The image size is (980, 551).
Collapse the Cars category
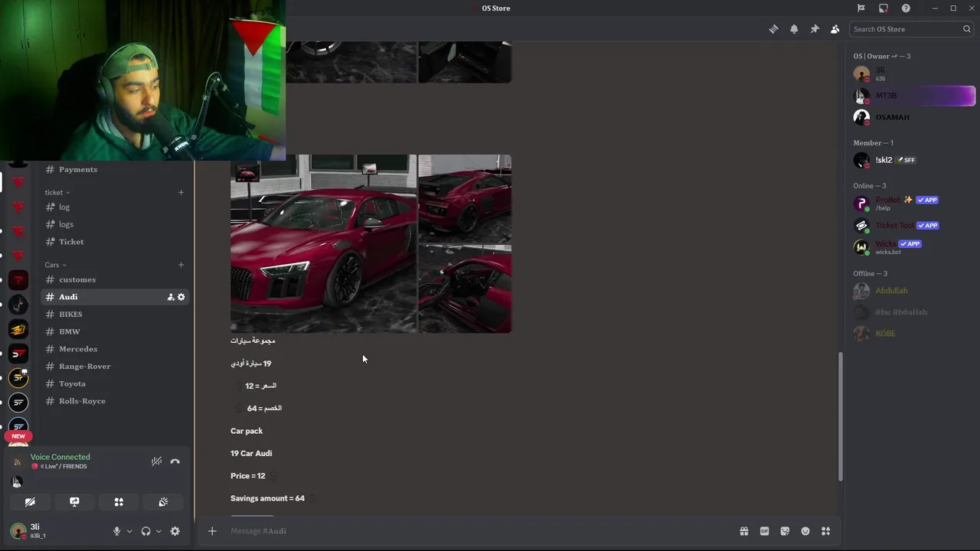[55, 265]
